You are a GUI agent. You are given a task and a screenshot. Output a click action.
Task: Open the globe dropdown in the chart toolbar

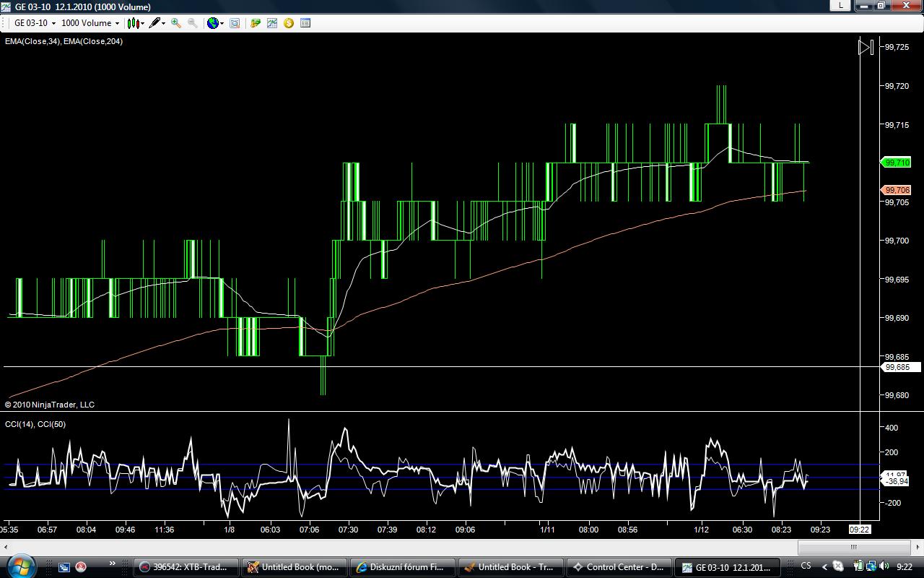coord(215,23)
